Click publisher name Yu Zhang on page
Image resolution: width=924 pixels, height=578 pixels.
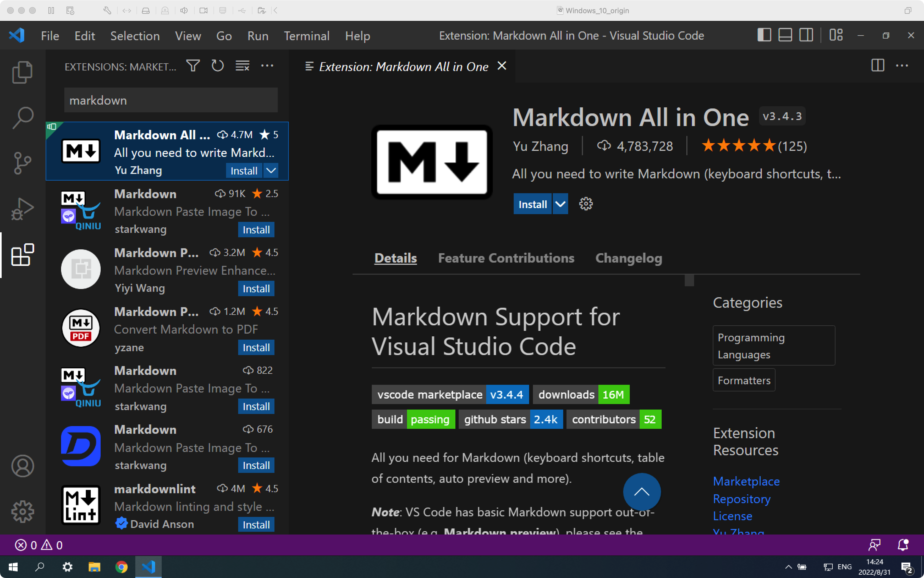540,146
